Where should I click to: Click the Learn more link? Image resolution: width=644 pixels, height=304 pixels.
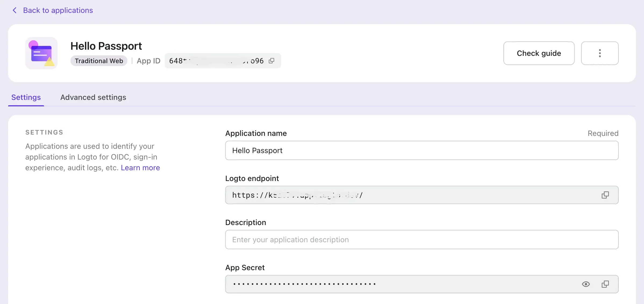(x=140, y=167)
